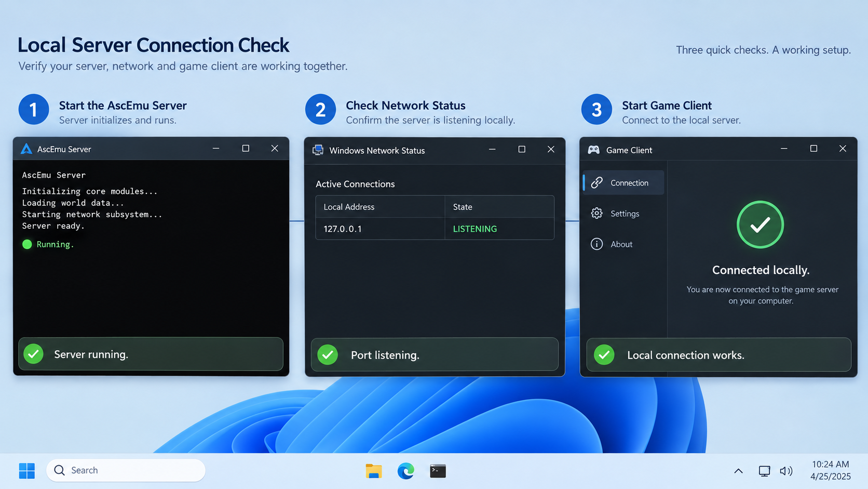Click the Game Client gamepad icon

(x=593, y=150)
